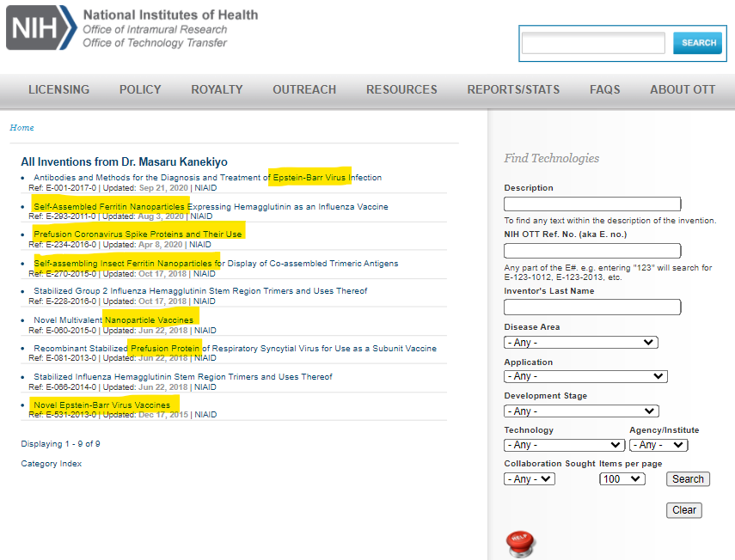Expand the Disease Area dropdown
The width and height of the screenshot is (735, 560).
pos(581,343)
